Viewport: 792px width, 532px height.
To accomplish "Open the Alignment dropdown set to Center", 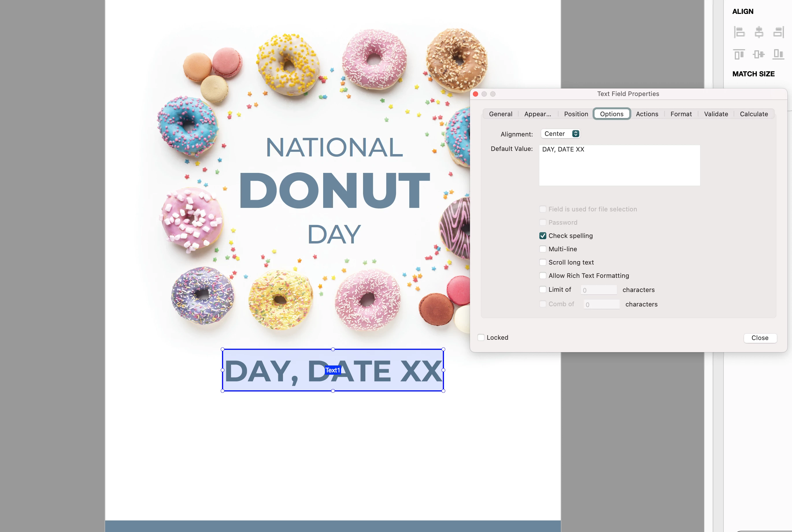I will click(x=561, y=134).
